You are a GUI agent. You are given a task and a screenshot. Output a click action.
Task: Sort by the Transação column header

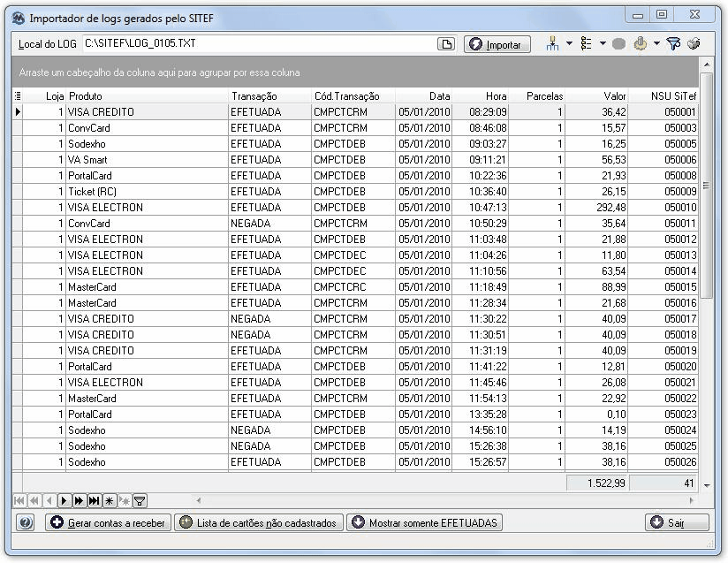[269, 96]
